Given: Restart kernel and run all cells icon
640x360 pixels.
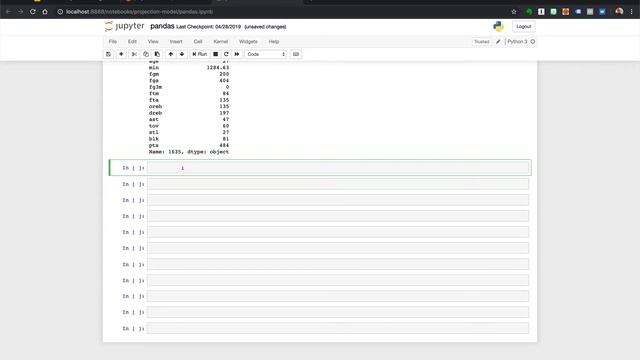Looking at the screenshot, I should pyautogui.click(x=237, y=54).
